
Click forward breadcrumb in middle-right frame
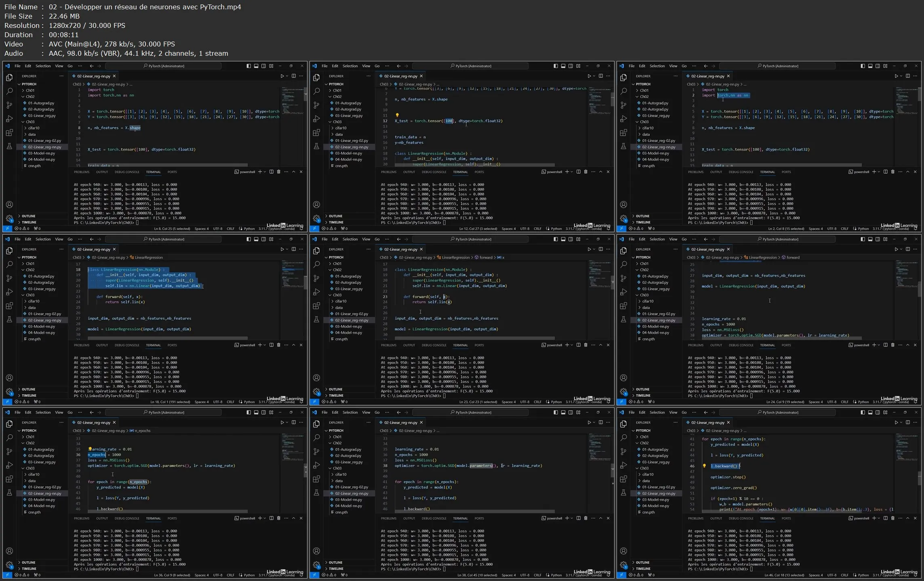click(793, 257)
